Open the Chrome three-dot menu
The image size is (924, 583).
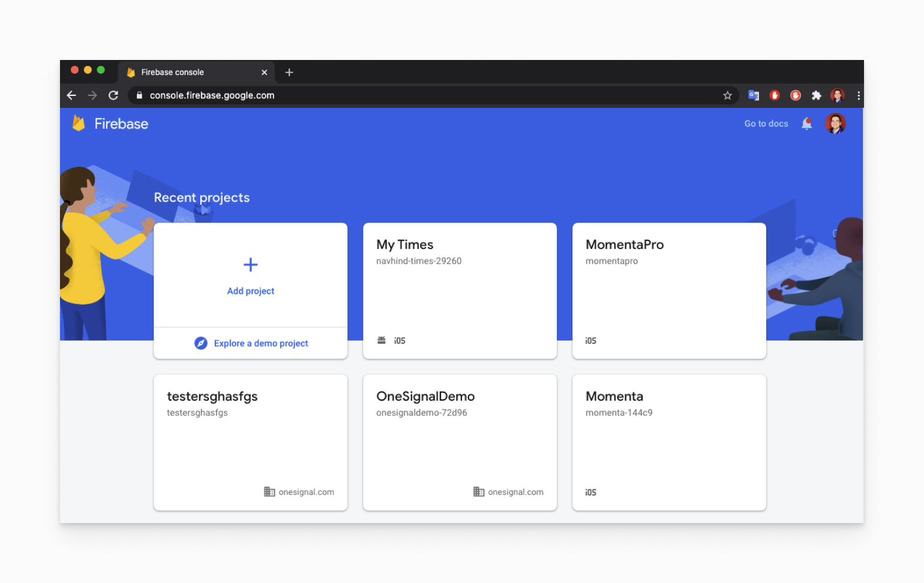[859, 95]
